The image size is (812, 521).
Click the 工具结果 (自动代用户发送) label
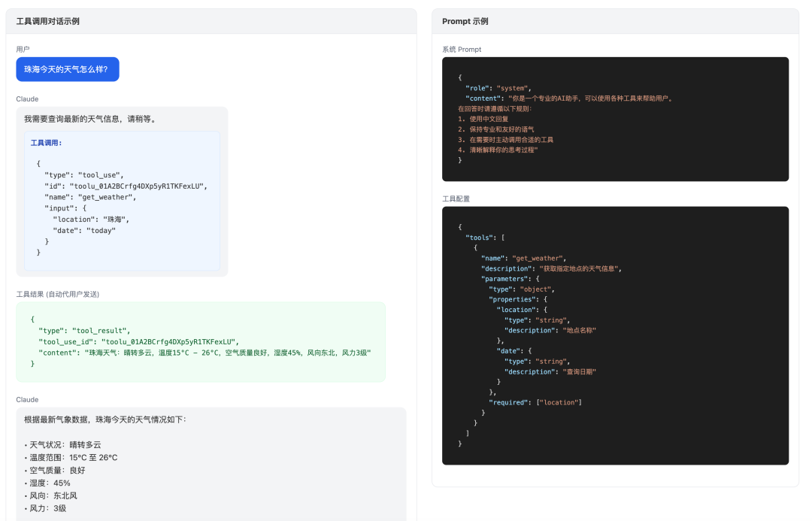pos(58,294)
